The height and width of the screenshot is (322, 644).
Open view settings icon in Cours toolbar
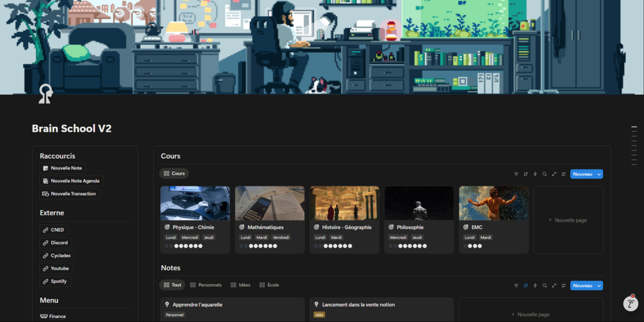[563, 174]
